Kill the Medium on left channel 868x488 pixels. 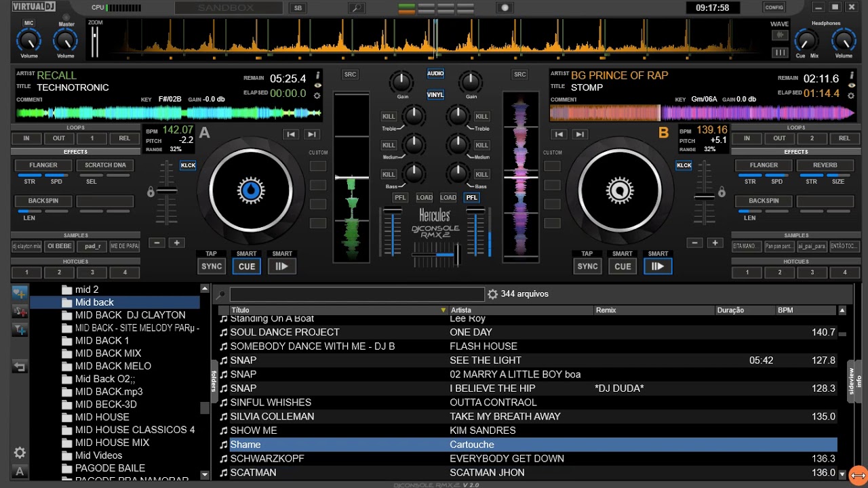(x=389, y=145)
